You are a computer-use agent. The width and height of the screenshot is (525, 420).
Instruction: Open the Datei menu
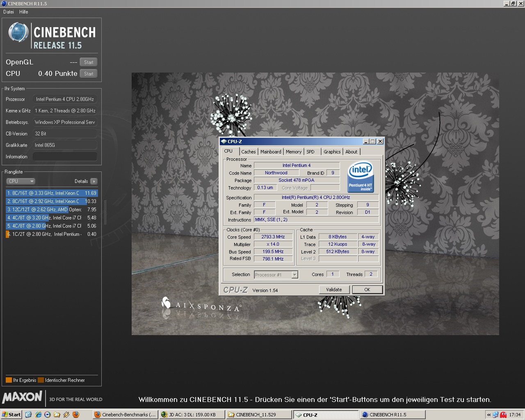pos(9,12)
